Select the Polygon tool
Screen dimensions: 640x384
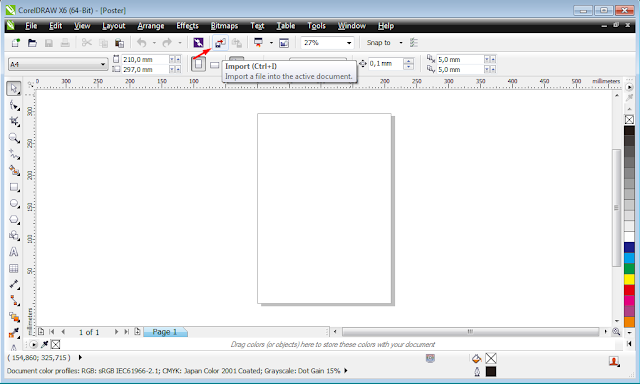click(14, 220)
